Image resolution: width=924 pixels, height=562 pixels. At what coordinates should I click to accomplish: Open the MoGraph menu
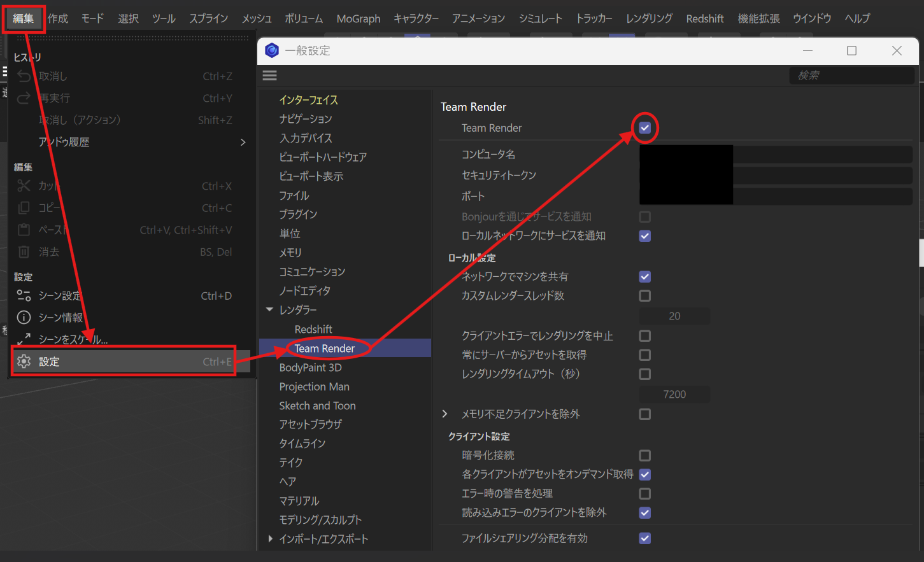tap(359, 18)
